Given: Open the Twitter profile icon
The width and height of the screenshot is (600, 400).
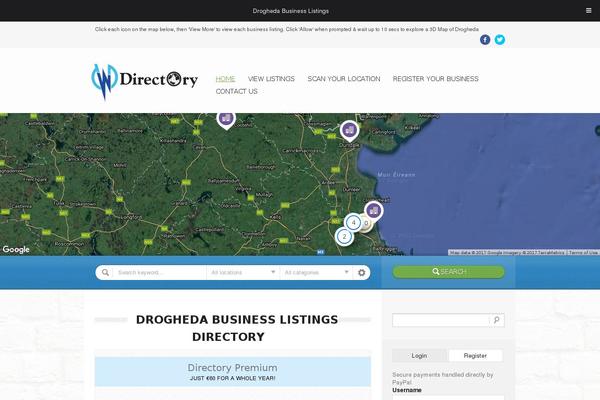Looking at the screenshot, I should click(x=499, y=39).
